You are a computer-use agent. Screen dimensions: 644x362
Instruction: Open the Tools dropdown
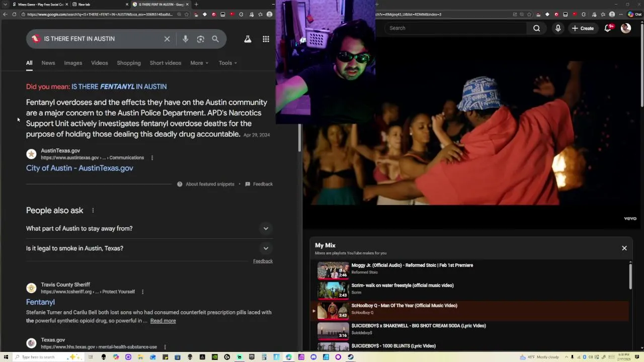tap(227, 63)
